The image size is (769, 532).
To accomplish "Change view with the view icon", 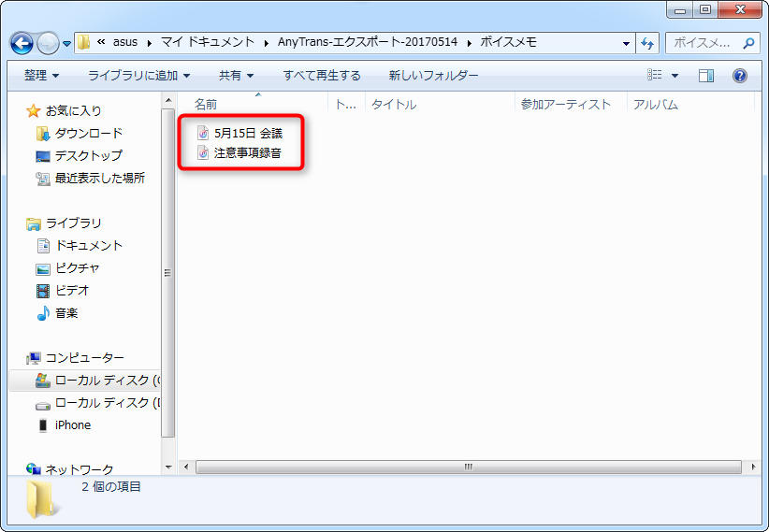I will click(655, 75).
